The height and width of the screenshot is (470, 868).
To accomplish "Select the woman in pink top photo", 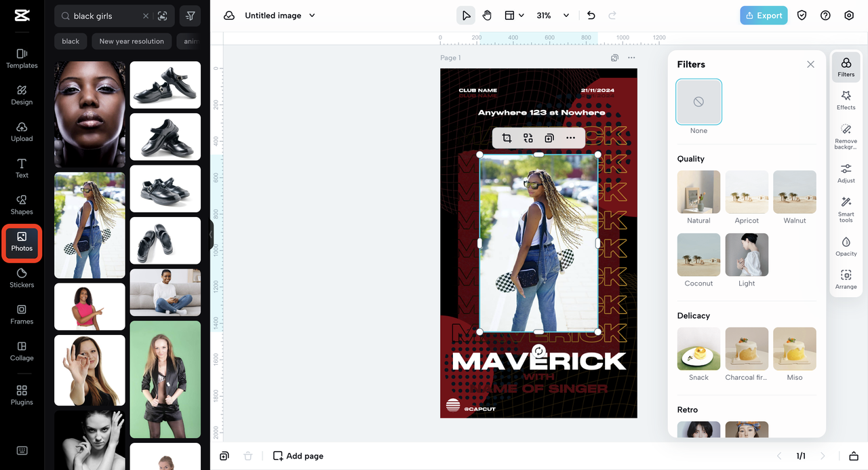I will tap(90, 307).
